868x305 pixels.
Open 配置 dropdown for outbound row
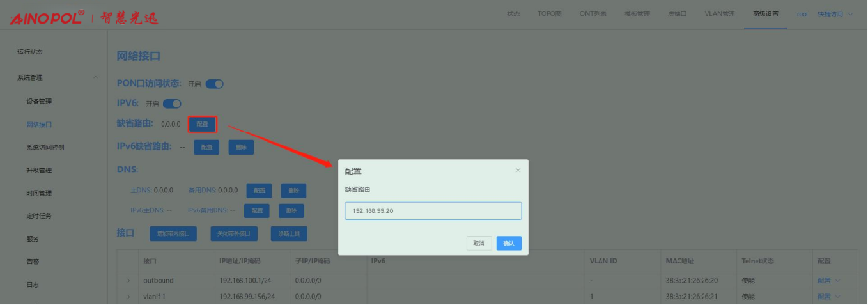tap(827, 281)
